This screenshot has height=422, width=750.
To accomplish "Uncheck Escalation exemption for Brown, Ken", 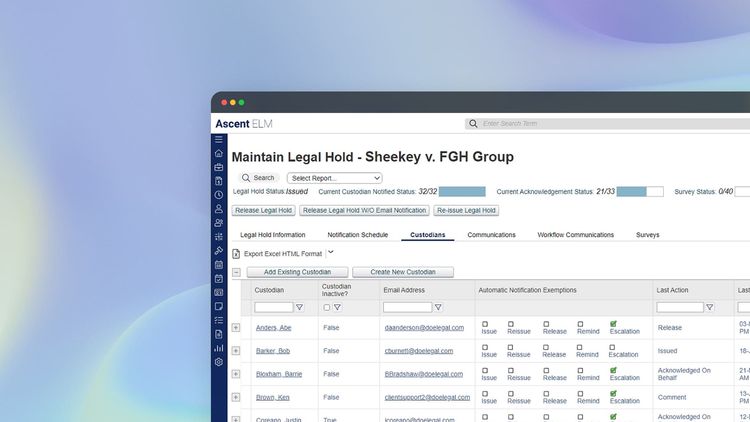I will coord(613,394).
